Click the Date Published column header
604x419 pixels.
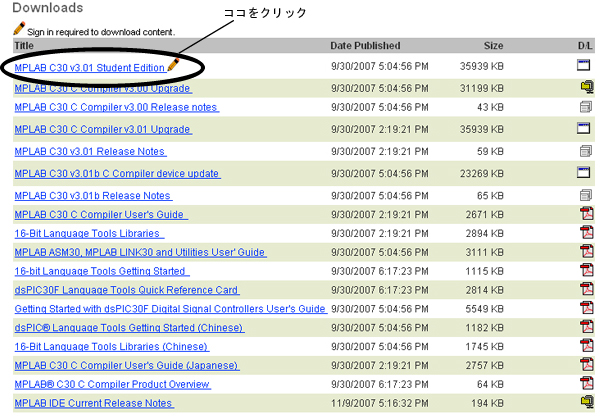365,46
